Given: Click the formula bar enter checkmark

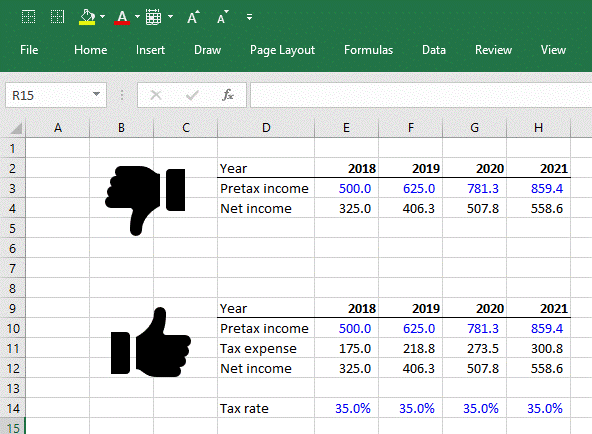Looking at the screenshot, I should pos(192,95).
